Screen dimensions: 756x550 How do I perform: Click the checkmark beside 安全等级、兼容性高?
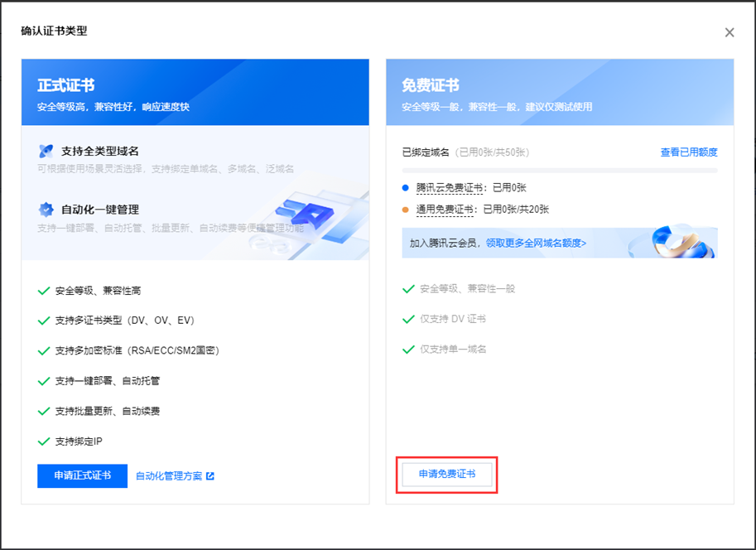tap(44, 291)
